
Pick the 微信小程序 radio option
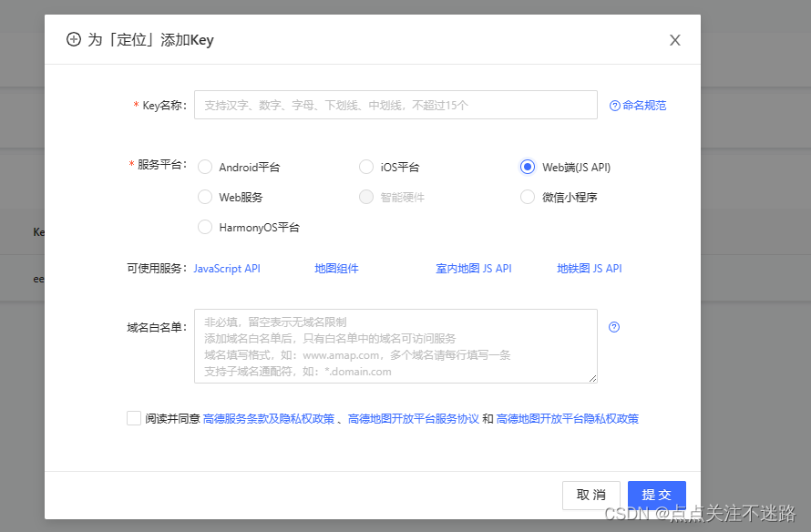point(528,197)
